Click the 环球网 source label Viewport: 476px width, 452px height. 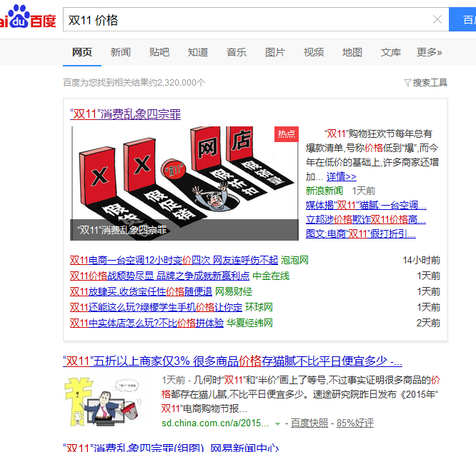pyautogui.click(x=259, y=307)
